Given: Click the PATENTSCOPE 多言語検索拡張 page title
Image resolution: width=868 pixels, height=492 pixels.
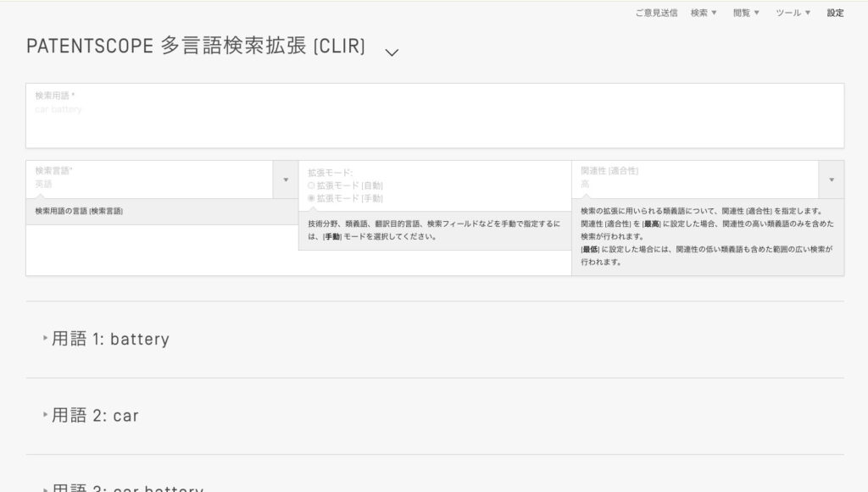Looking at the screenshot, I should pos(196,47).
